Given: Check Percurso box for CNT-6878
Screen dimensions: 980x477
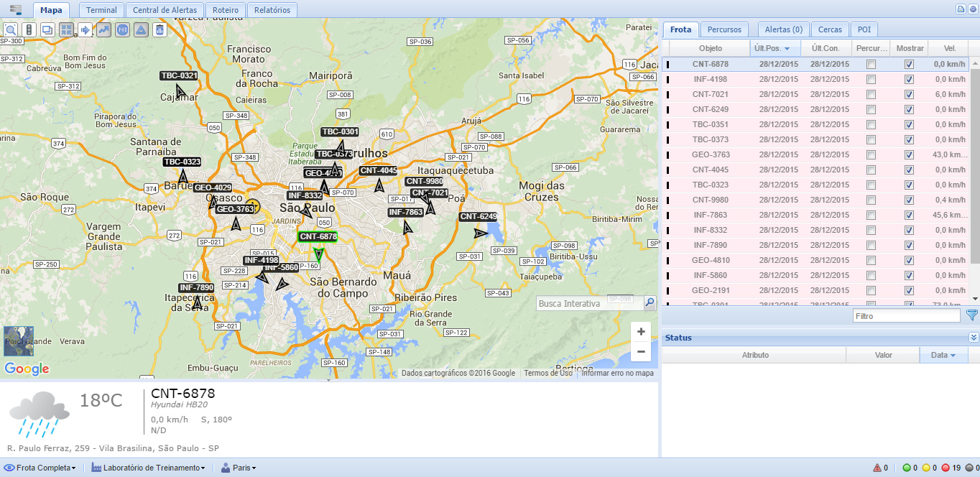Looking at the screenshot, I should (x=871, y=64).
